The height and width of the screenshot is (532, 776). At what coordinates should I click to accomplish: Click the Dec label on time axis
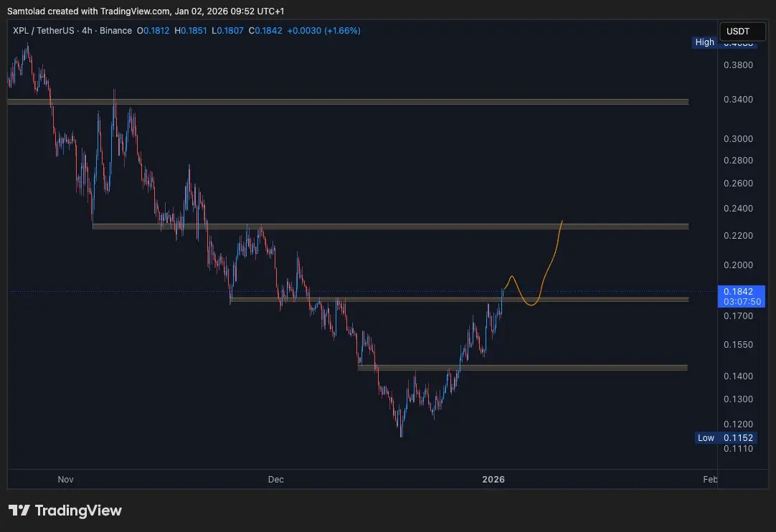275,479
